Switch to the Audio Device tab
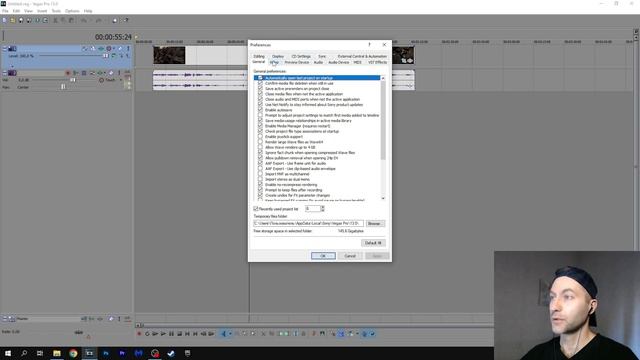The width and height of the screenshot is (640, 360). 339,62
